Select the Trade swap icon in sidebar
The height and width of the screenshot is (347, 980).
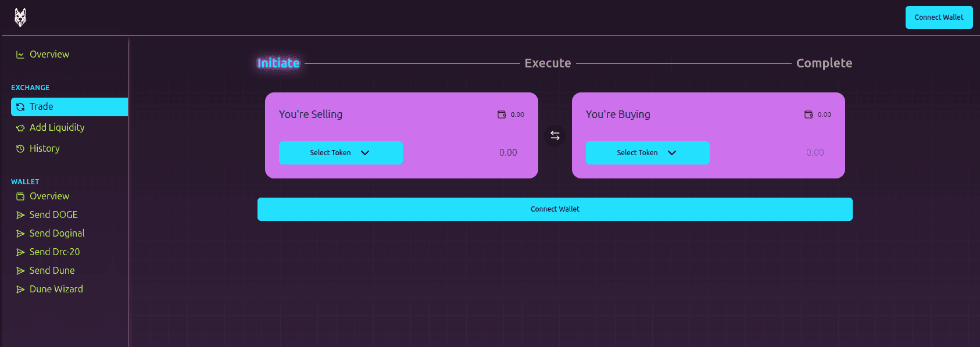click(x=20, y=106)
